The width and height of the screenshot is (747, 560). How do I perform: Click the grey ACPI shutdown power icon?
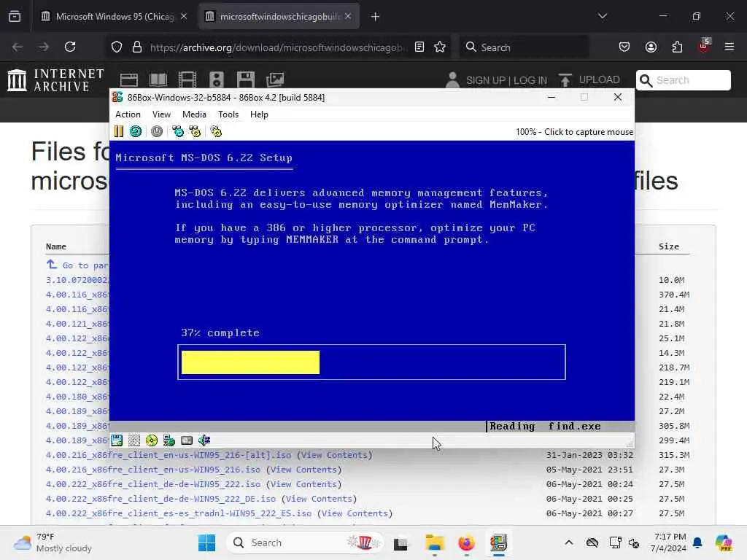157,131
